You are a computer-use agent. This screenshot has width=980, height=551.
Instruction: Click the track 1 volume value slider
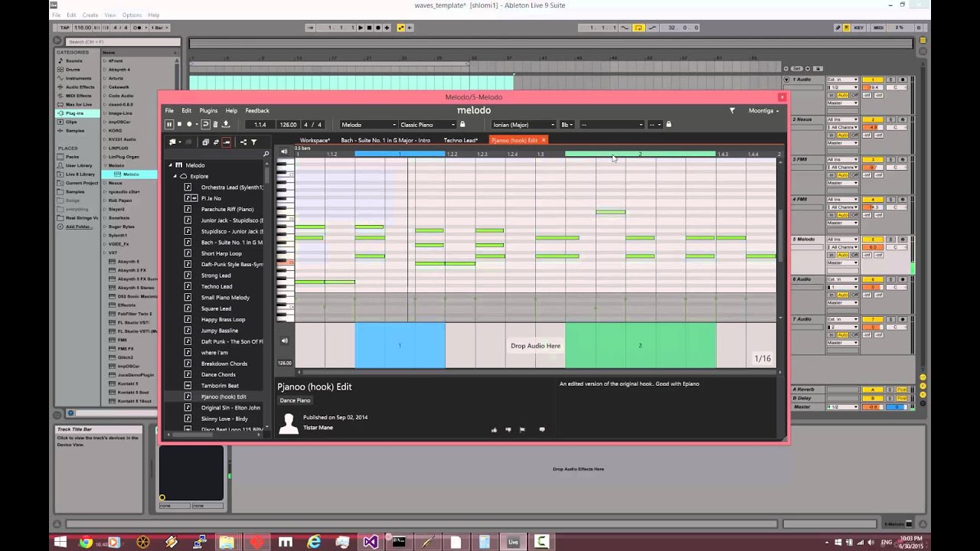(871, 87)
